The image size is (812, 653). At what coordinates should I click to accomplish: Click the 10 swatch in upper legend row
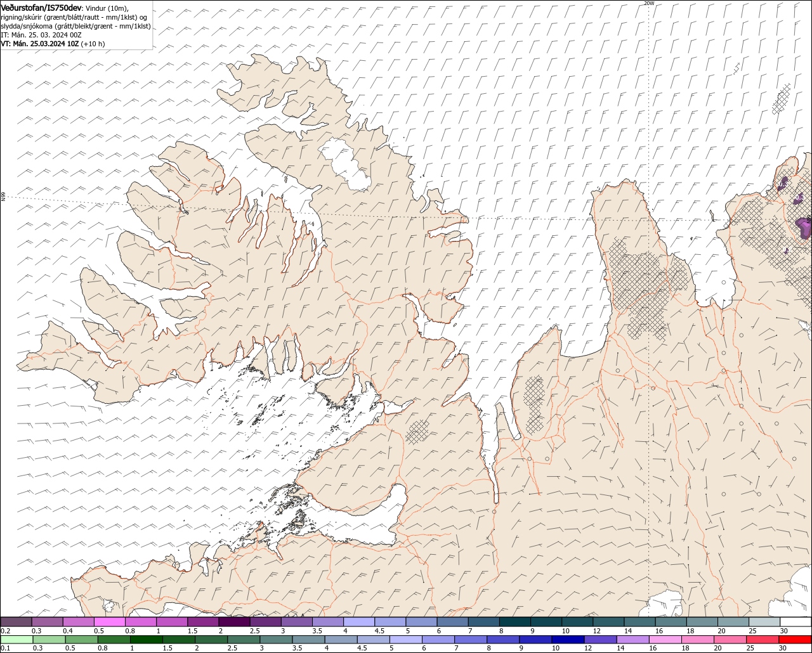click(x=578, y=622)
